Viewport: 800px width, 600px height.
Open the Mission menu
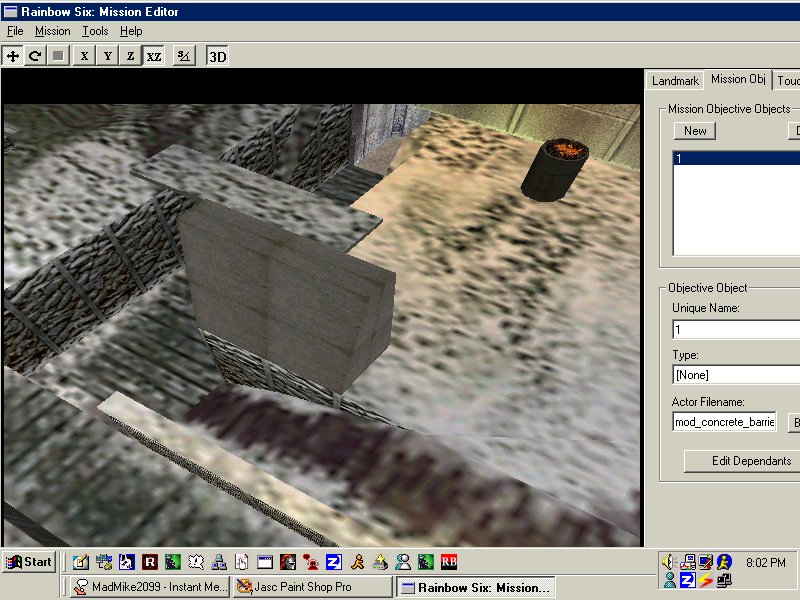[x=53, y=31]
